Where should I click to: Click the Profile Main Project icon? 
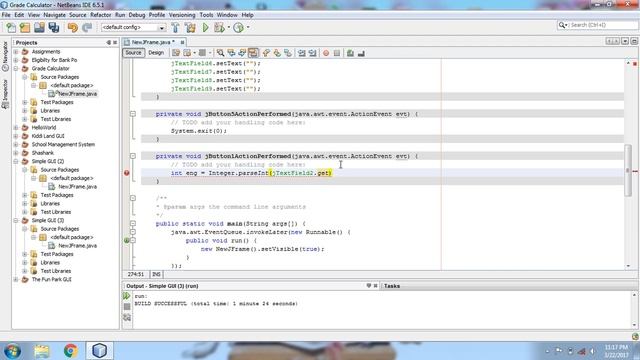tap(239, 27)
